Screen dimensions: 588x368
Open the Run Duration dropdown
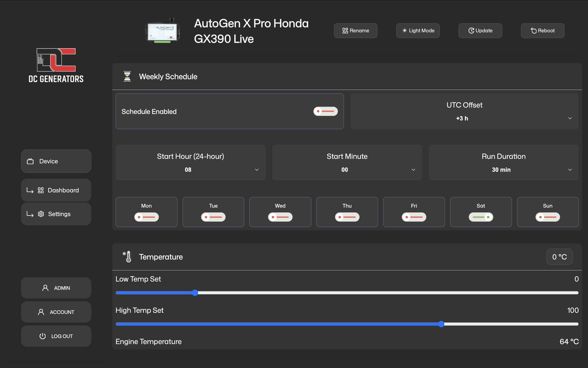(503, 163)
